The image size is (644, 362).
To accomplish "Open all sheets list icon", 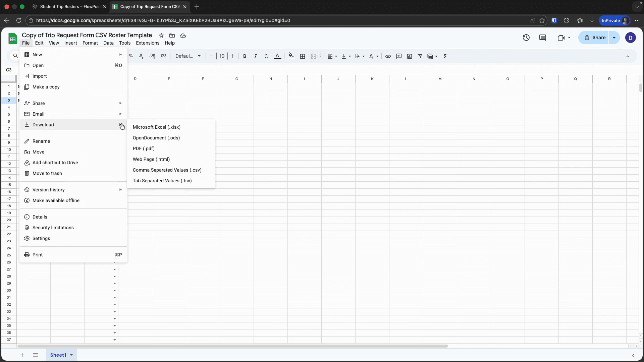I will pos(36,355).
